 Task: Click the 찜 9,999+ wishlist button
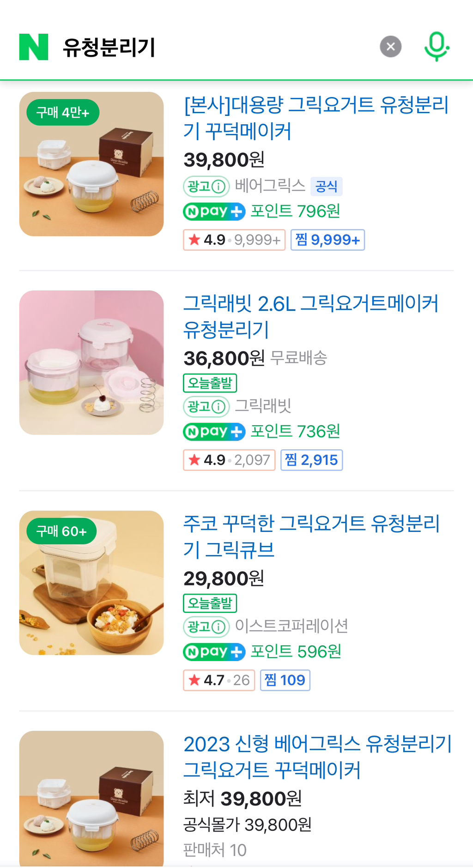click(x=327, y=240)
